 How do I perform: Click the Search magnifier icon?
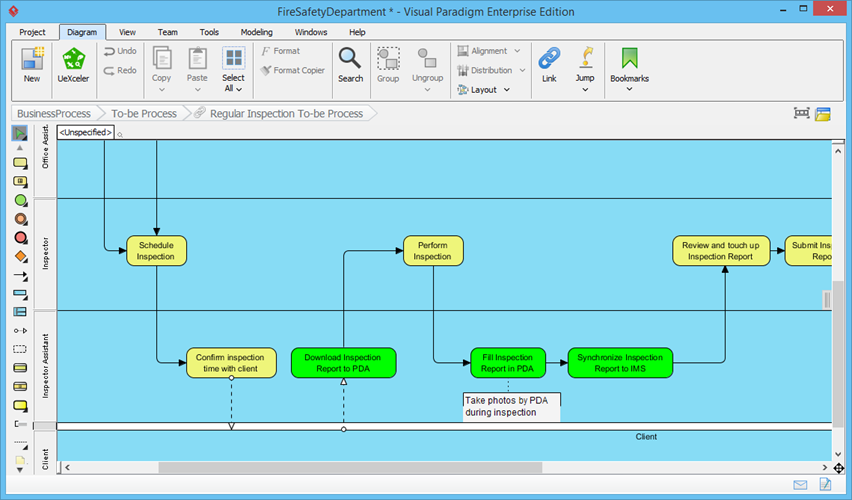click(x=350, y=63)
